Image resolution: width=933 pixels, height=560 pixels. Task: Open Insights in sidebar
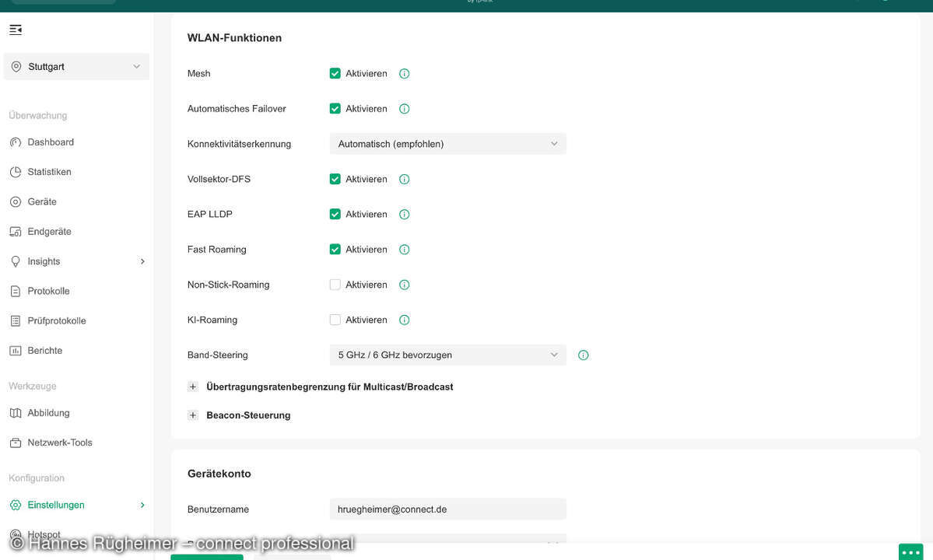(x=44, y=261)
